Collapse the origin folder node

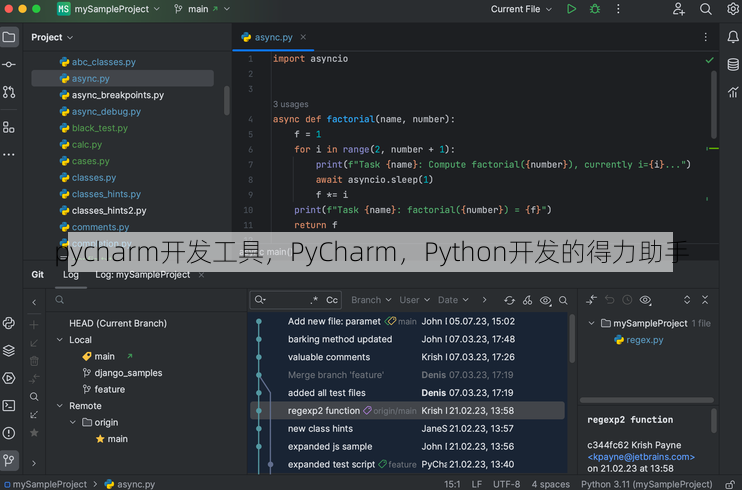pyautogui.click(x=73, y=422)
